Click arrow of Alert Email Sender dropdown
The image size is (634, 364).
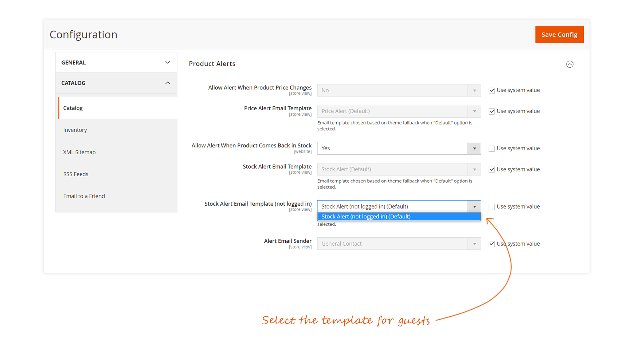point(474,244)
